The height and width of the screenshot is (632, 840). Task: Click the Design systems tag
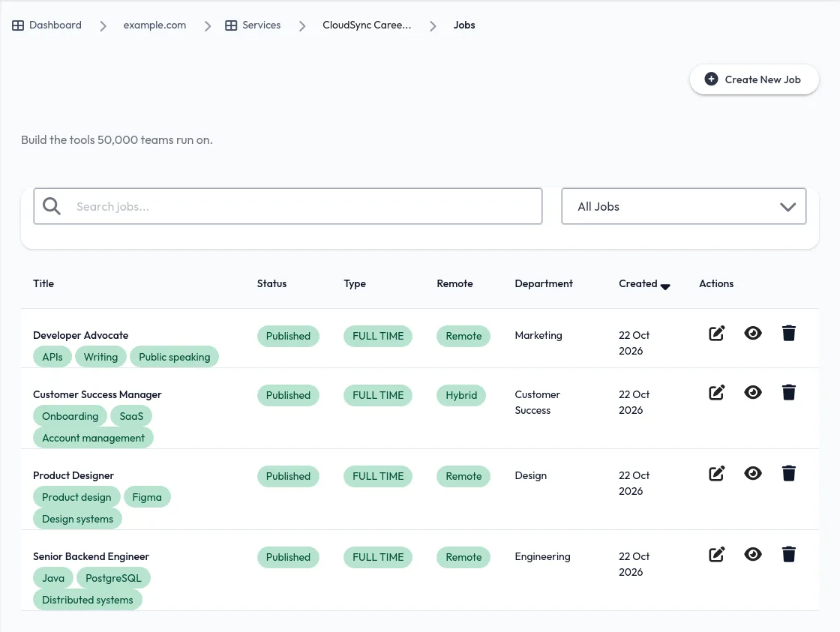(78, 519)
